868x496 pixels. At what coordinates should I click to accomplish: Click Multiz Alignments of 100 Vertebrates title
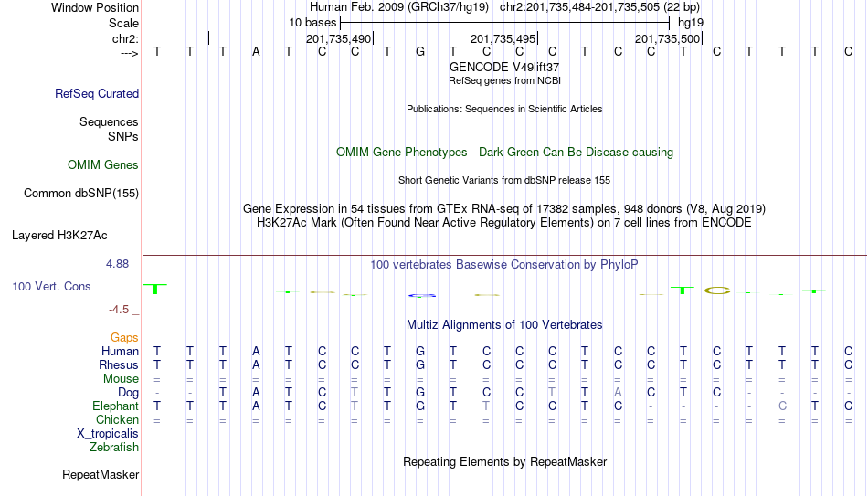click(x=504, y=325)
